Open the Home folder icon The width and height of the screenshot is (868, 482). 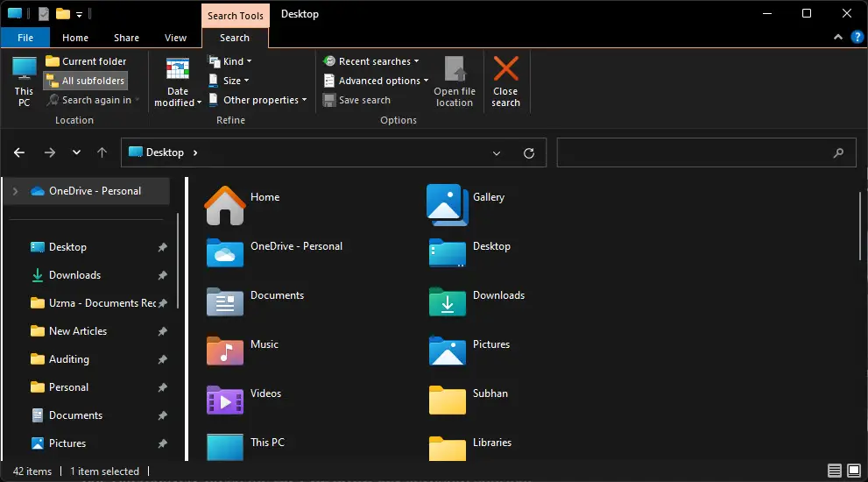point(225,205)
